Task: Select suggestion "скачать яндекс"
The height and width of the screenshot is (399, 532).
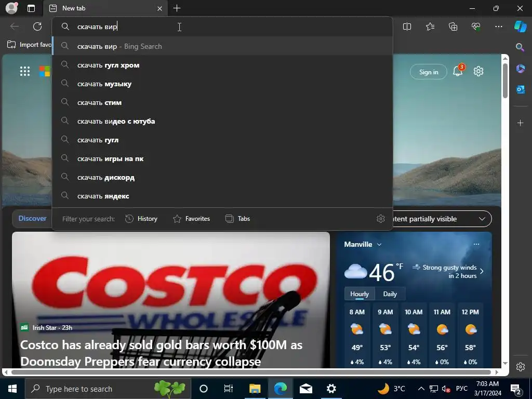Action: (222, 196)
